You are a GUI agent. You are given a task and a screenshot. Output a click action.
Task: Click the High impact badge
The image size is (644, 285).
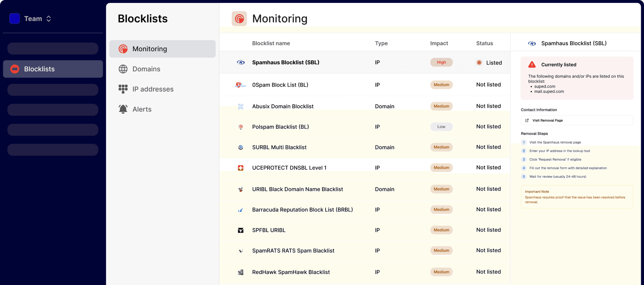pos(441,63)
